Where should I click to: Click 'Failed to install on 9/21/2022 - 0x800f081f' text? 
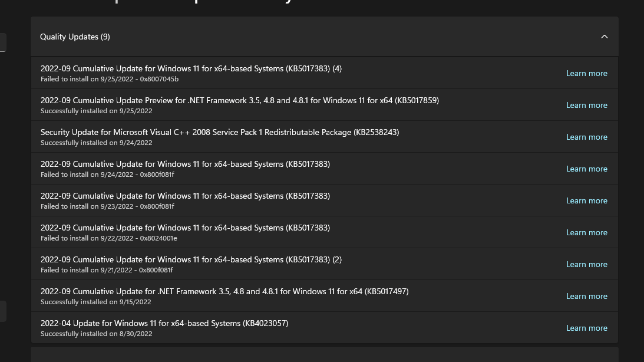pyautogui.click(x=107, y=270)
